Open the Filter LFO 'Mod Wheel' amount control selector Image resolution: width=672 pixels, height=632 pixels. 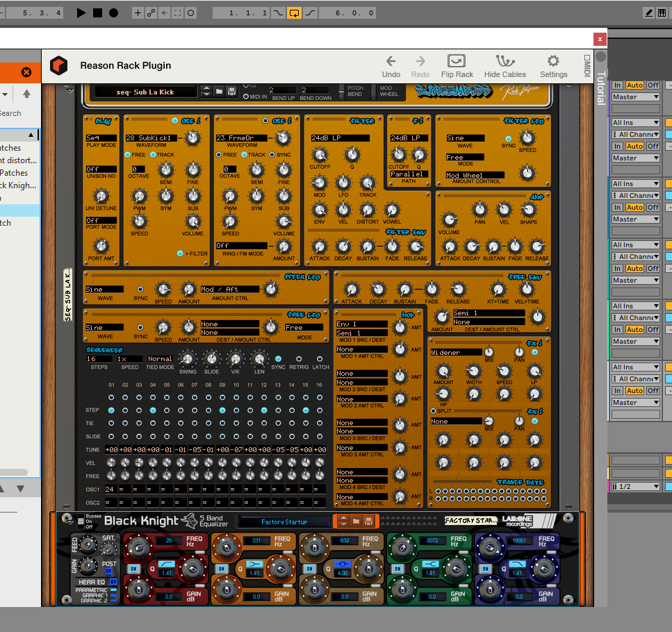[475, 175]
